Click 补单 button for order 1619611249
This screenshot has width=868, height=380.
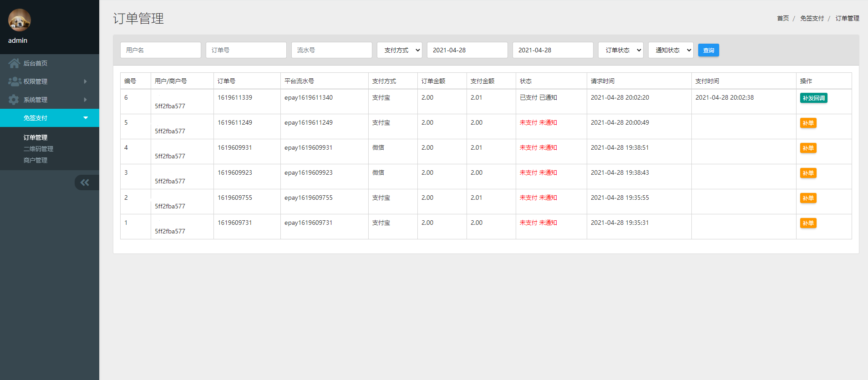(808, 123)
